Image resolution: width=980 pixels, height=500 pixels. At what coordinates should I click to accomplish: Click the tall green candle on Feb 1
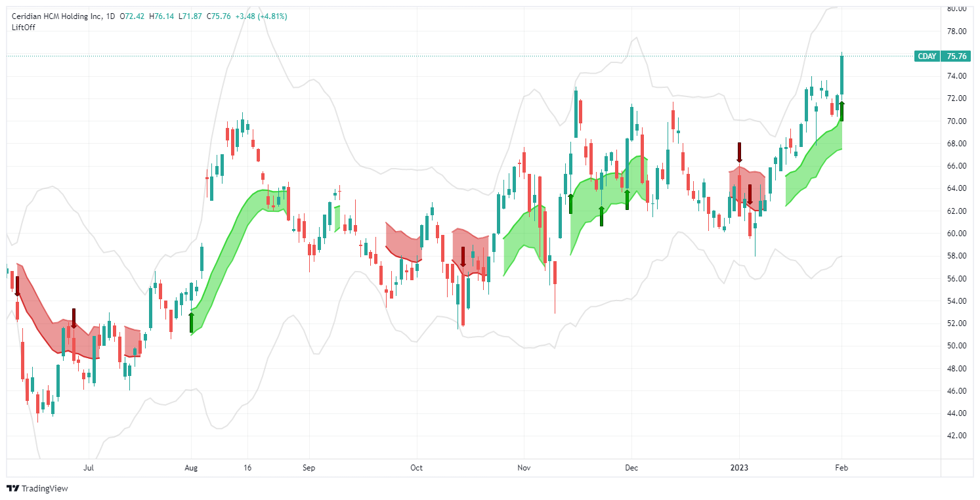(842, 75)
